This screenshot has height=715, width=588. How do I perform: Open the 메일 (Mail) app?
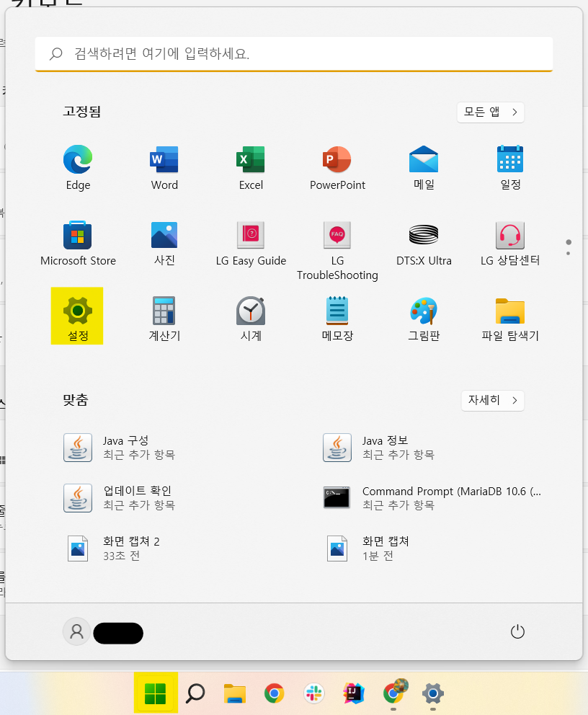coord(424,167)
